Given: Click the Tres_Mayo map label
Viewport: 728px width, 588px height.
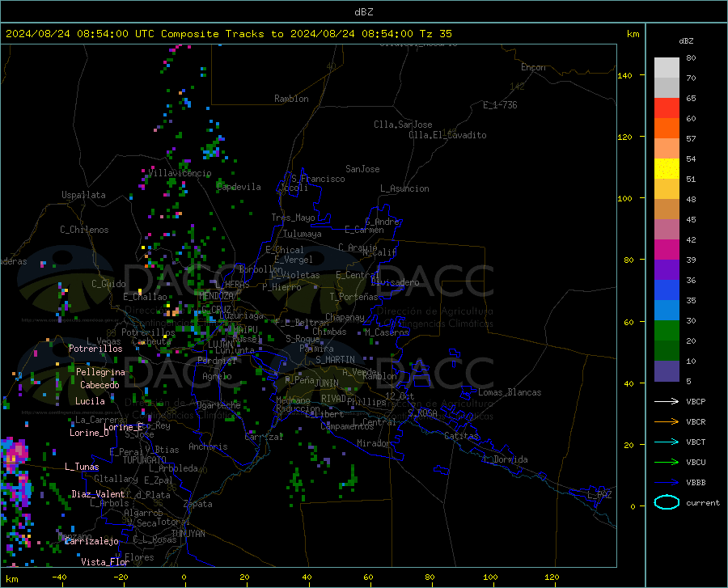Looking at the screenshot, I should [x=293, y=218].
